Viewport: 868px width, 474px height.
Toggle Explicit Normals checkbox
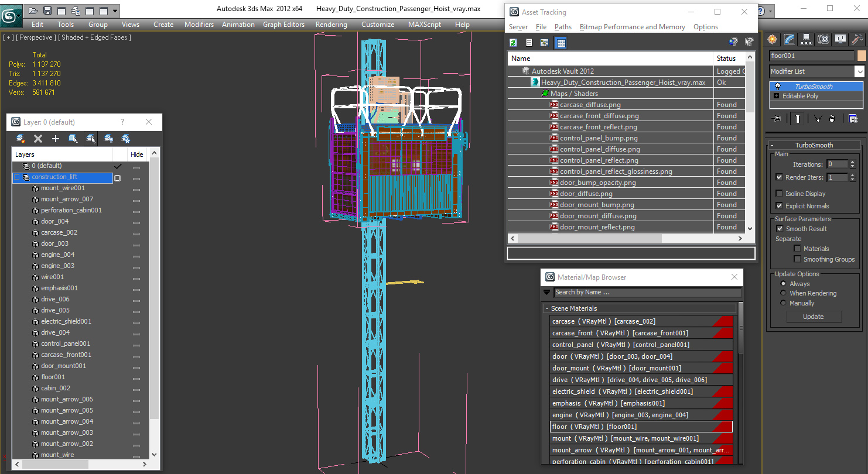(x=779, y=206)
